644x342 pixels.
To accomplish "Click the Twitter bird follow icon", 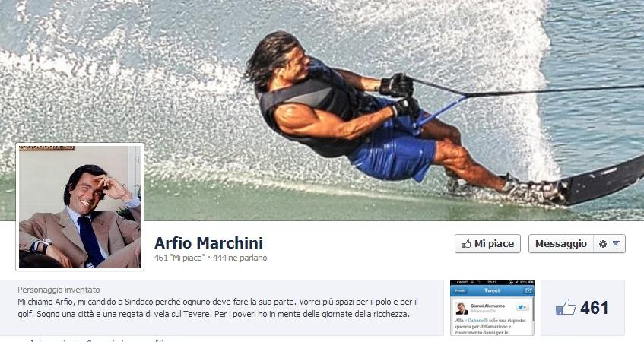I will (x=522, y=307).
